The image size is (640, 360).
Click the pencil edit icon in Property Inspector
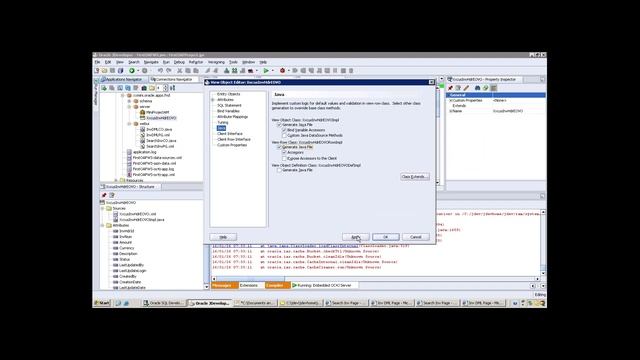[x=466, y=88]
